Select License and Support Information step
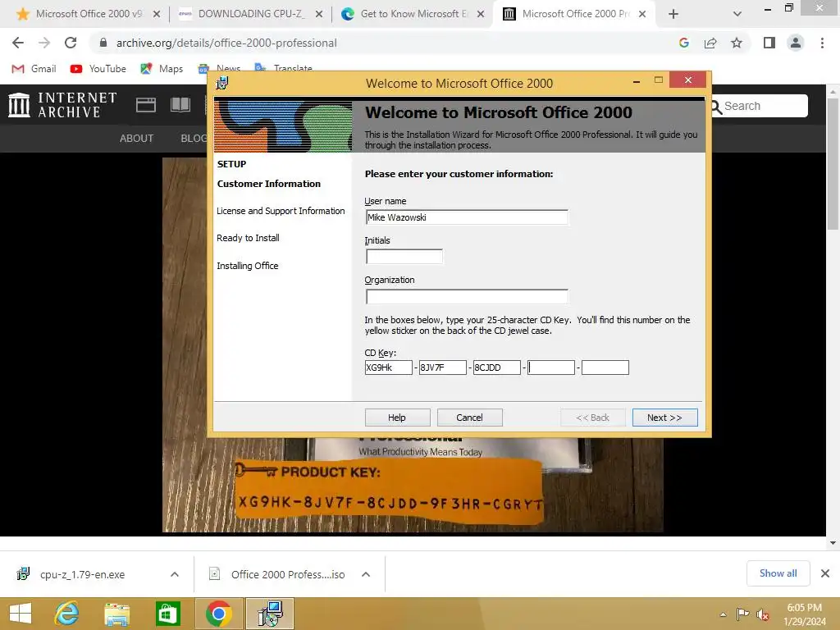 point(281,211)
